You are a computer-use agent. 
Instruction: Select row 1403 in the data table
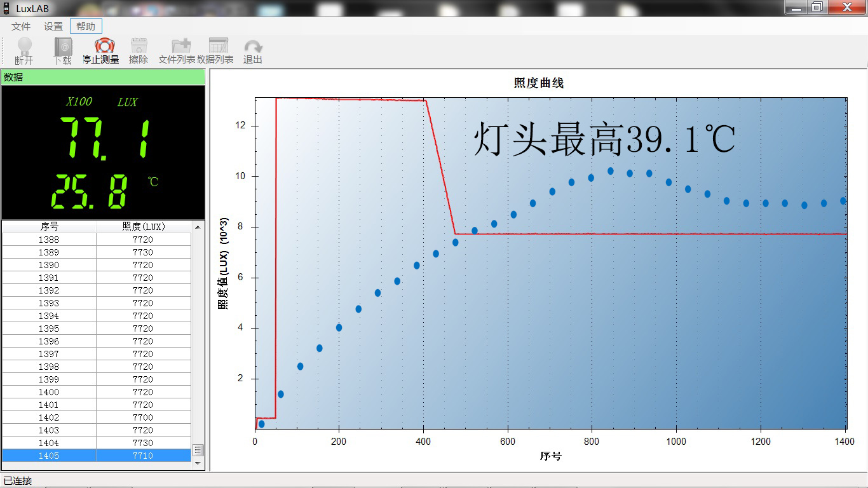pos(97,430)
